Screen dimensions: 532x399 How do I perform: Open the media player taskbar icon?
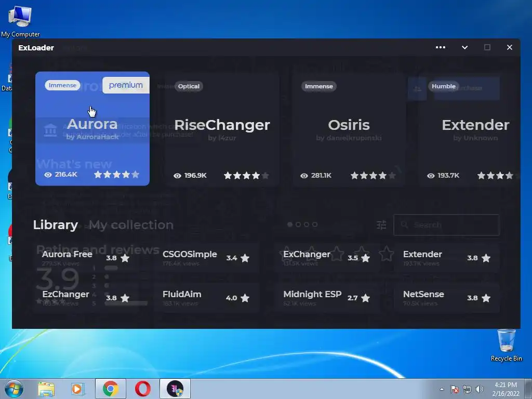pos(78,389)
